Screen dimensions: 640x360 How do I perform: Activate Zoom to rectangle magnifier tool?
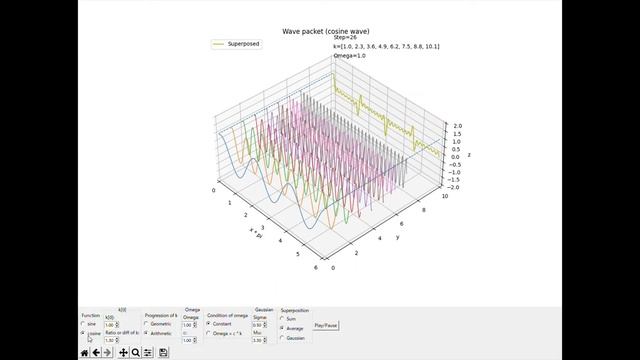(x=136, y=353)
